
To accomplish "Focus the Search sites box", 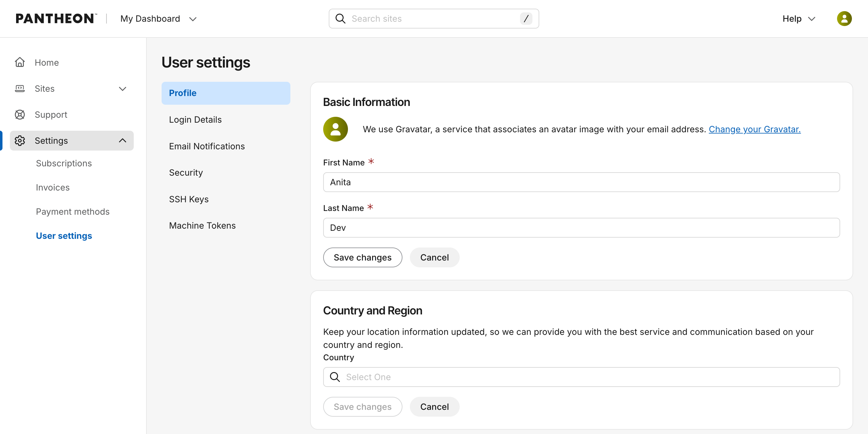I will coord(434,19).
